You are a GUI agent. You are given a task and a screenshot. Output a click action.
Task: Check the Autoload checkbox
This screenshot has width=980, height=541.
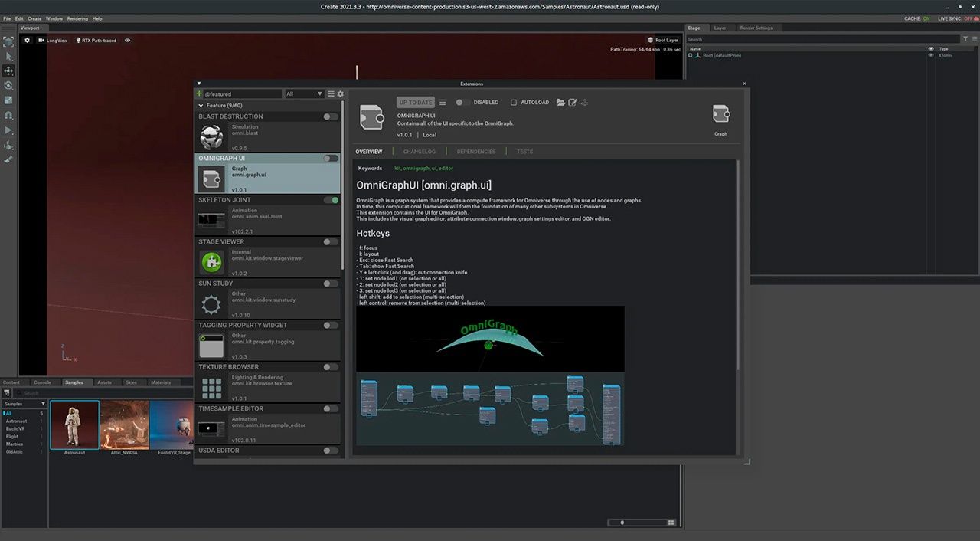click(514, 102)
